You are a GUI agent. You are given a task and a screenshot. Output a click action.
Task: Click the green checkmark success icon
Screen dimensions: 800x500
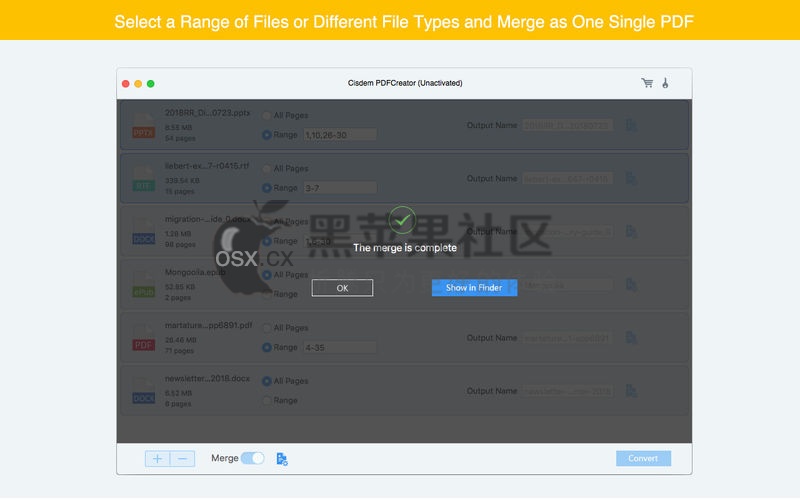tap(402, 220)
